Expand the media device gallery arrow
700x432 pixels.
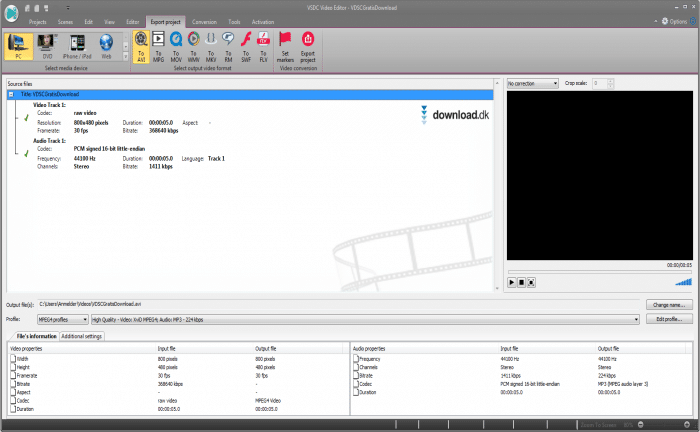[125, 57]
